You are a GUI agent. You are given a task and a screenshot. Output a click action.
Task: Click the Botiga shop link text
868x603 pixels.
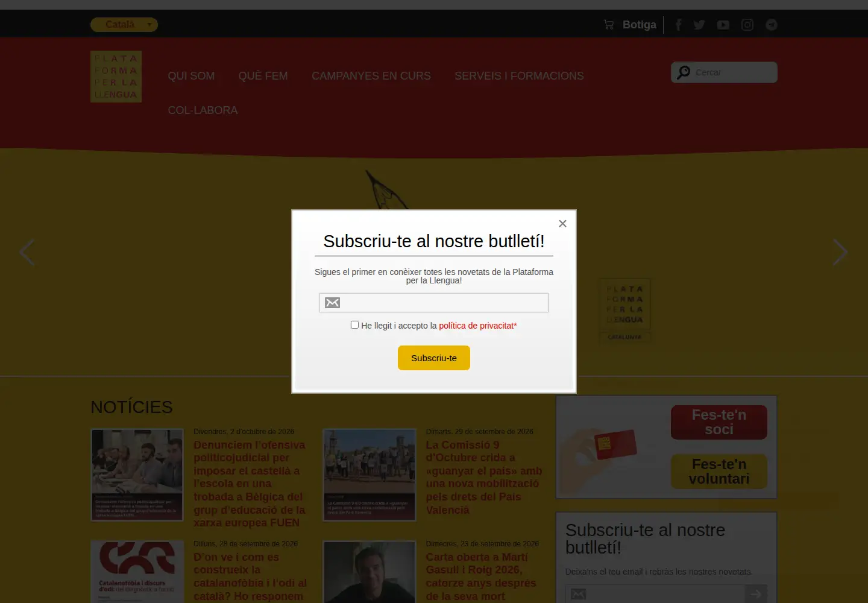[x=640, y=25]
